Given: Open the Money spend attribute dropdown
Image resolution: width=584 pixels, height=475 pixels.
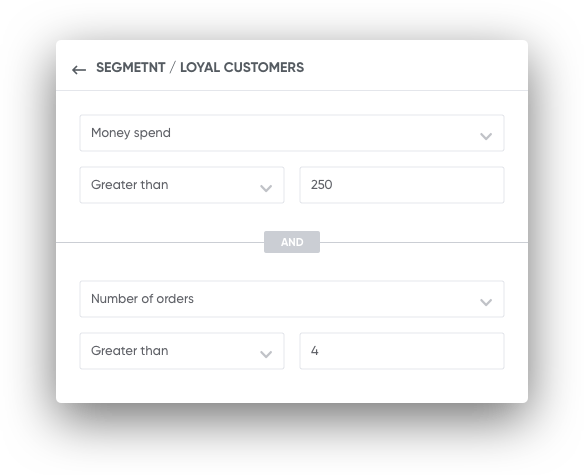Looking at the screenshot, I should tap(292, 133).
